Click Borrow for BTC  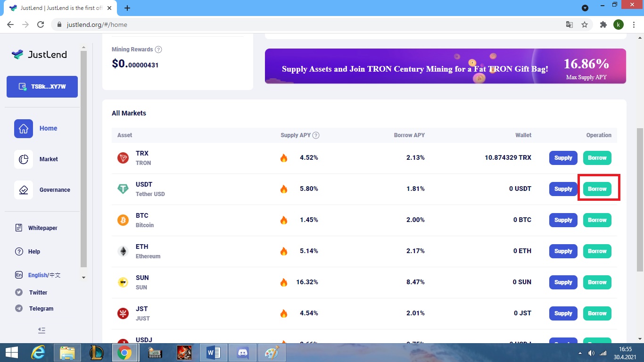point(597,220)
